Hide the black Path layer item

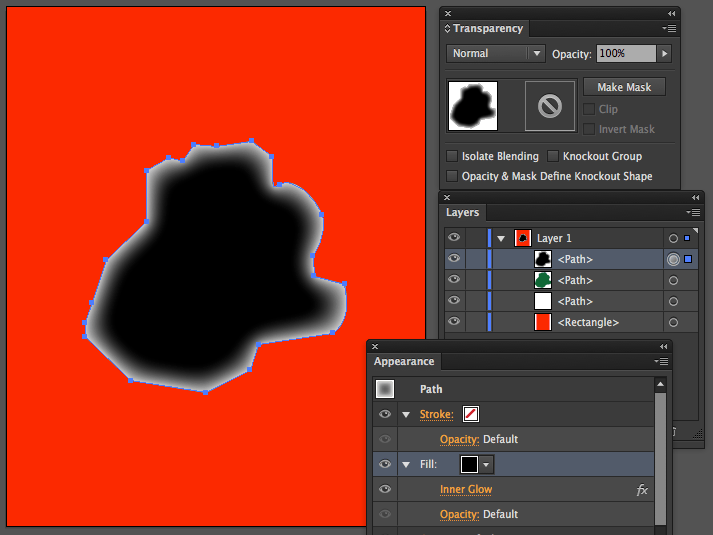click(454, 258)
